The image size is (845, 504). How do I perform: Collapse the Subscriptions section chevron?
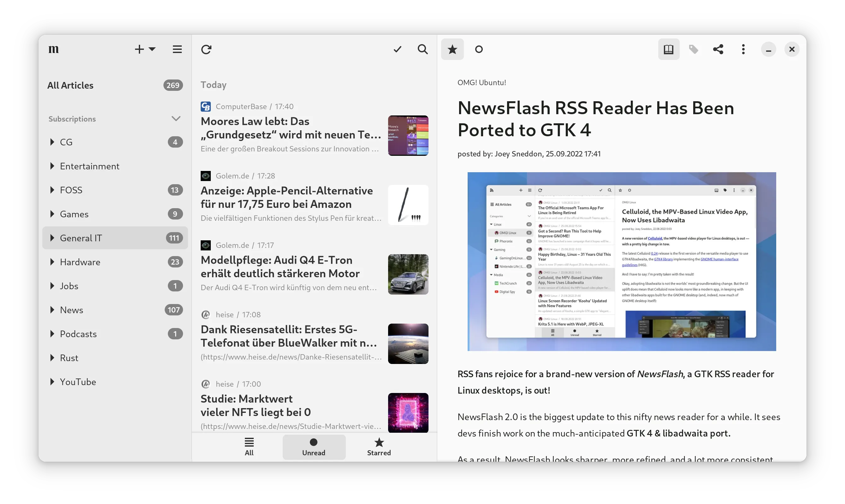pos(176,119)
